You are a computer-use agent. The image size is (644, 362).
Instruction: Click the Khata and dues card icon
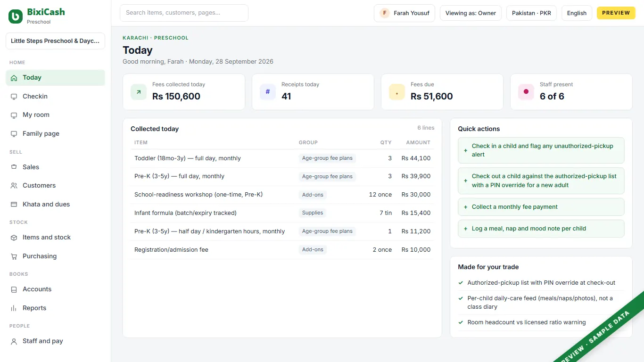tap(14, 205)
